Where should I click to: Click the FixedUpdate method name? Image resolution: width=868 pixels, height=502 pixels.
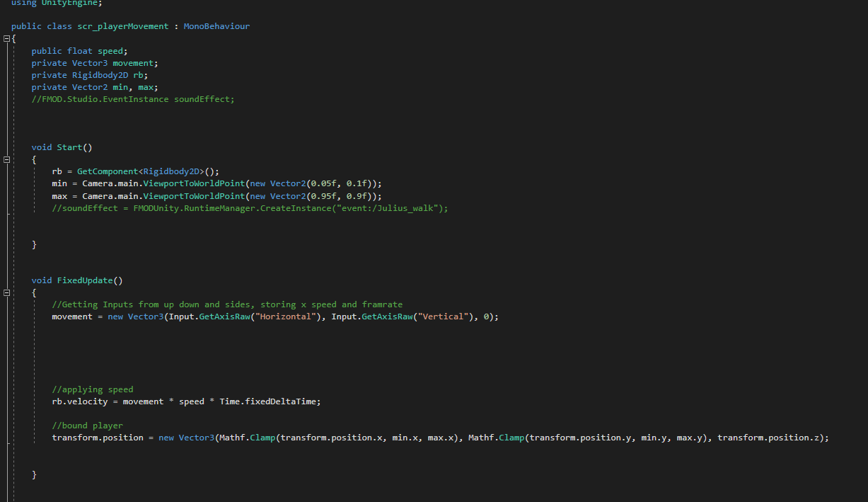click(x=84, y=280)
